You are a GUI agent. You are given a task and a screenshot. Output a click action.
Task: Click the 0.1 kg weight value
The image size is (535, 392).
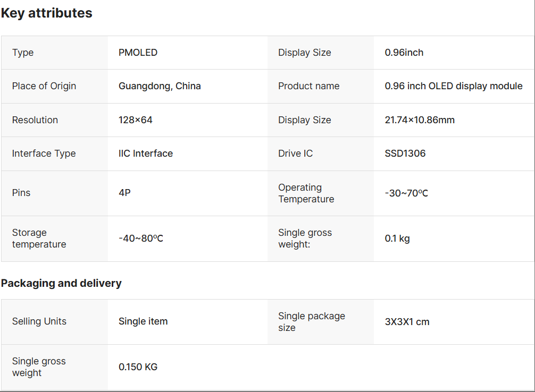coord(397,238)
